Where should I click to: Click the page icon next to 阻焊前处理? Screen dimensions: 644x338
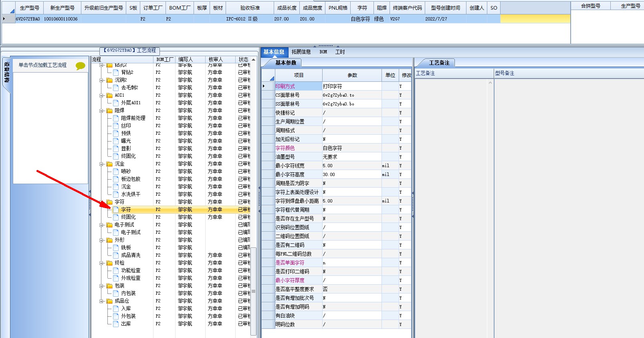click(x=116, y=118)
